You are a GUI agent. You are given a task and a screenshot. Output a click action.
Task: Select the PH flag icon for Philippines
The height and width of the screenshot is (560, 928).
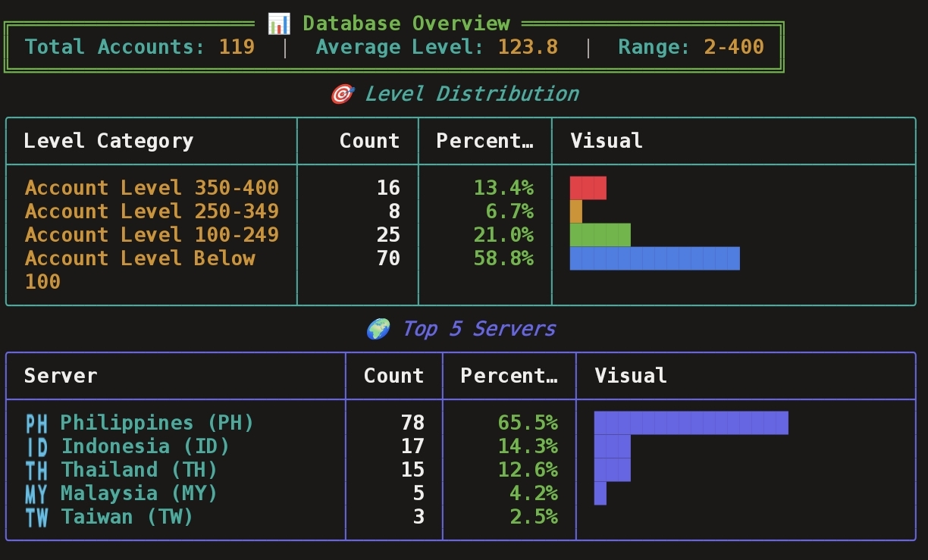(36, 423)
